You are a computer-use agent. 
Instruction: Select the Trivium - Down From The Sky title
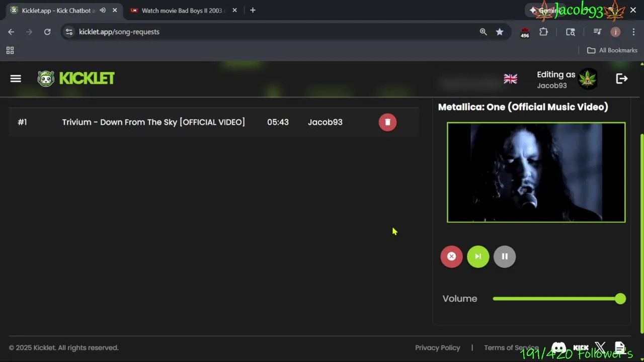click(x=153, y=122)
